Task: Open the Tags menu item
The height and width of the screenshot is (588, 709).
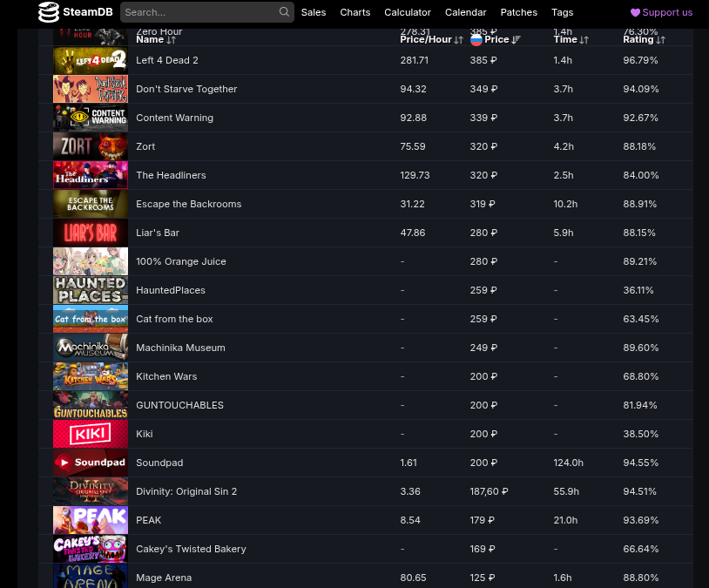Action: coord(562,12)
